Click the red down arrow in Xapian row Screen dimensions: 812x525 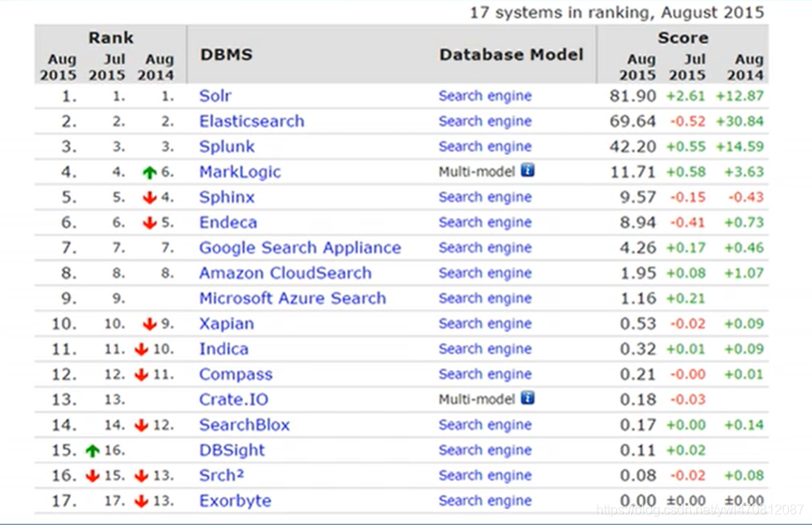click(150, 324)
